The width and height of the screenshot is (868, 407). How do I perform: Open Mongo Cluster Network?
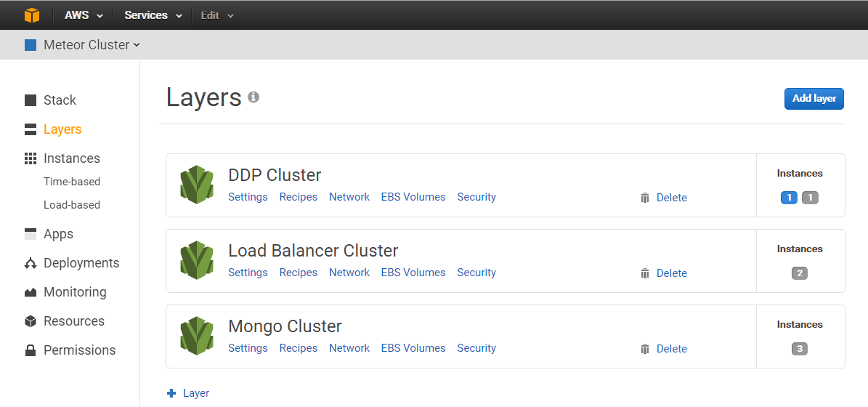pyautogui.click(x=349, y=348)
